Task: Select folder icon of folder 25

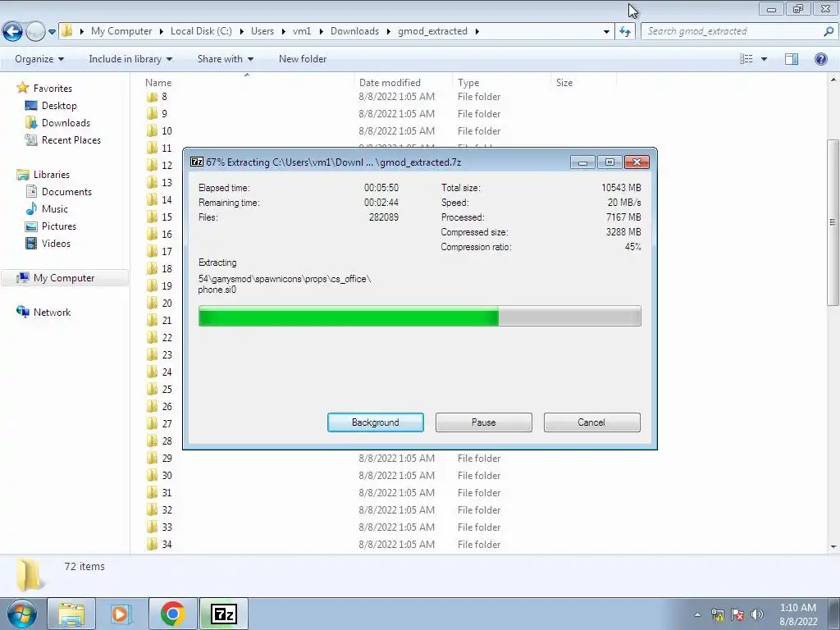Action: (x=152, y=390)
